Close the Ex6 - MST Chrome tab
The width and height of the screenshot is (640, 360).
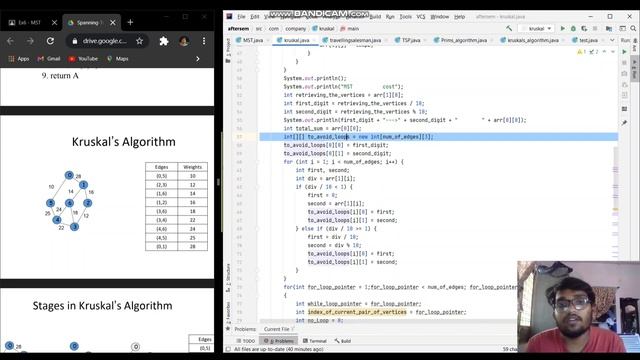click(54, 22)
